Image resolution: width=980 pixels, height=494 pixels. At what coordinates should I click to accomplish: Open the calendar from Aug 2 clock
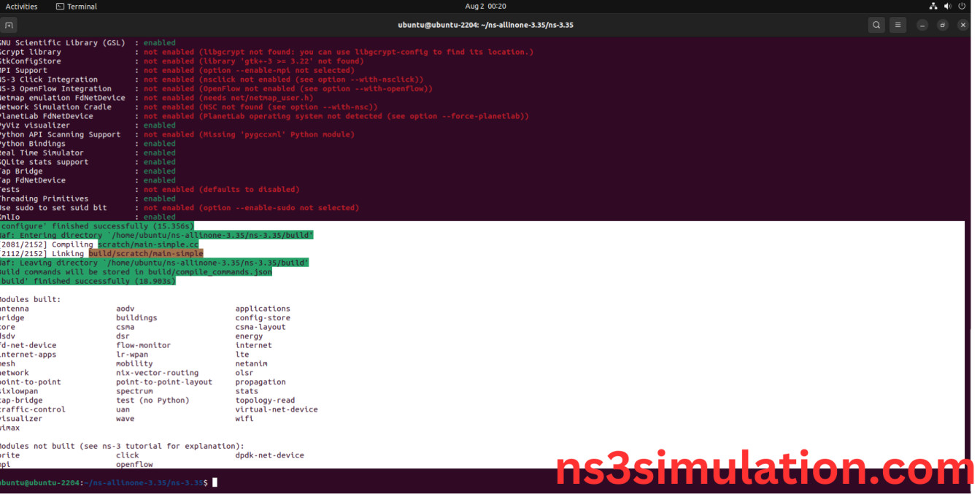coord(485,7)
